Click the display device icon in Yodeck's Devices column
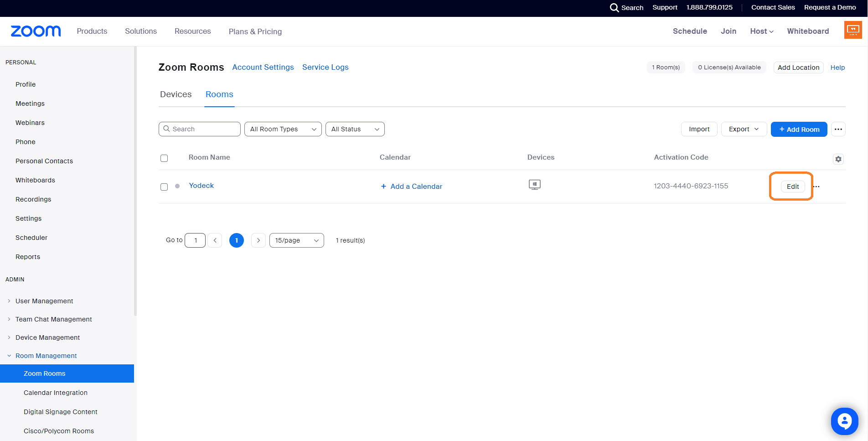The image size is (868, 441). point(534,185)
